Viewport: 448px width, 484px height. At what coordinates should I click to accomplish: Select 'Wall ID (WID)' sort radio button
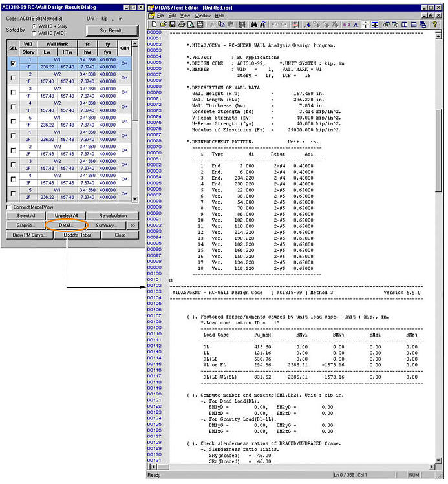point(34,33)
